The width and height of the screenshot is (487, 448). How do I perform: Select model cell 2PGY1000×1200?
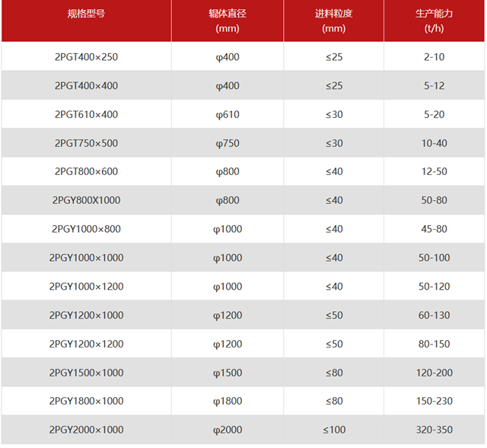[86, 287]
